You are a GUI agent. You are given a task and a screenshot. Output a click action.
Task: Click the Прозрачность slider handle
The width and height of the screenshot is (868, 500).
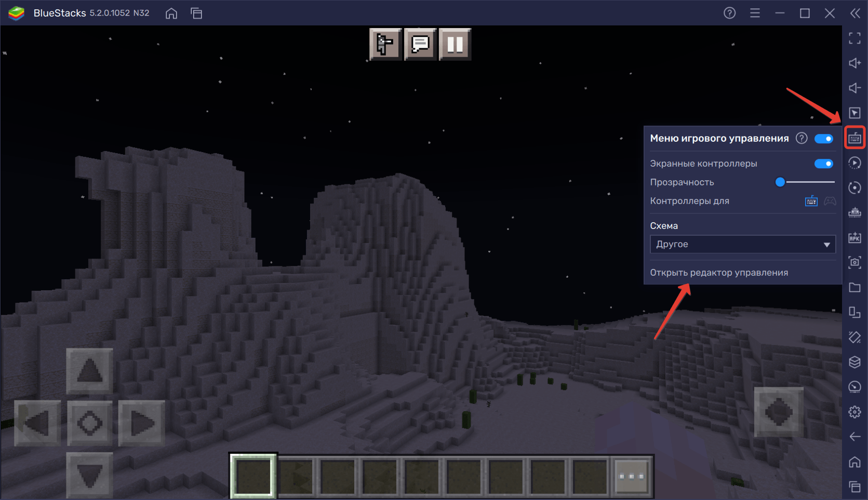pos(780,182)
